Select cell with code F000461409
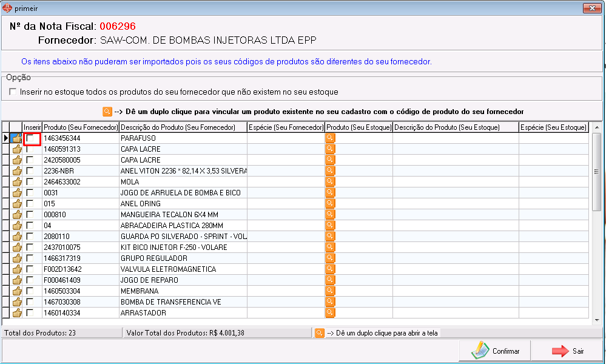Screen dimensions: 606x364 (x=81, y=280)
